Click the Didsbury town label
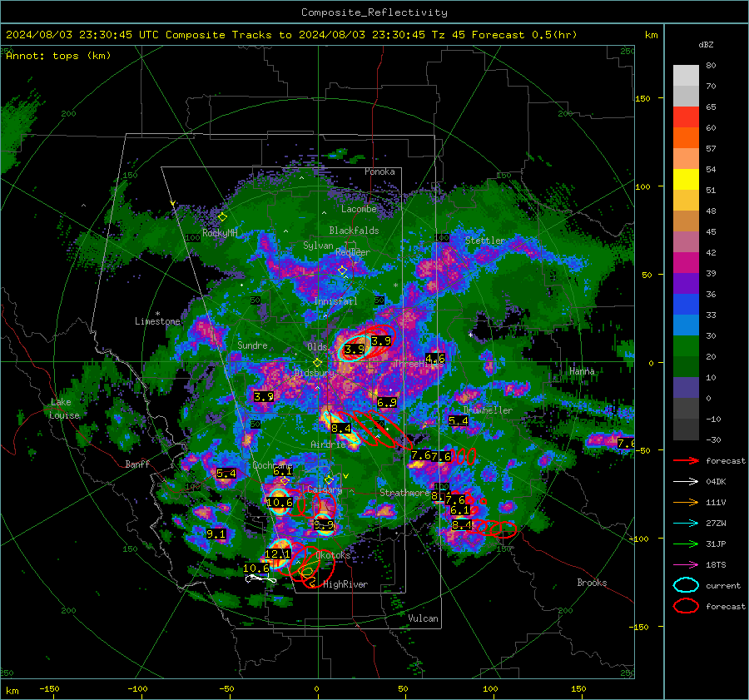Screen dimensions: 749x700 click(315, 373)
